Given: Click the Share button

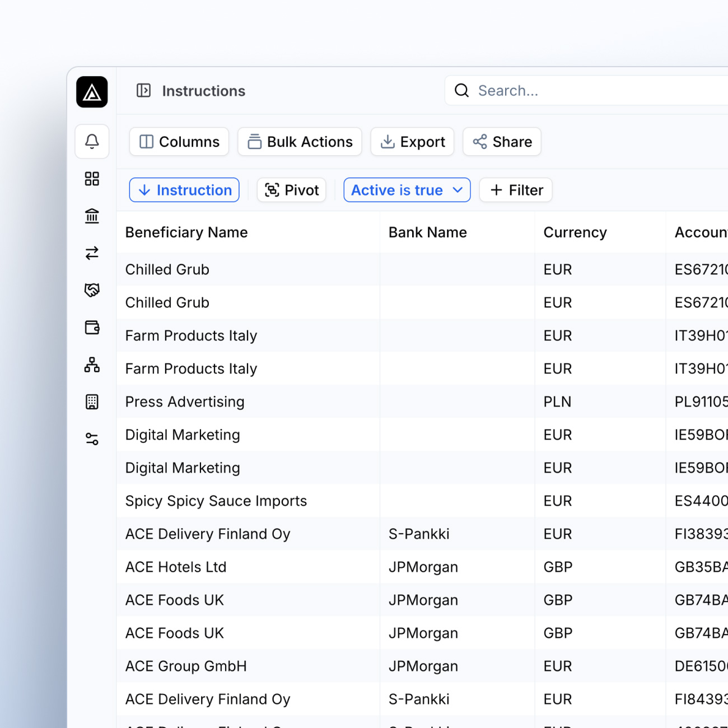Looking at the screenshot, I should tap(502, 142).
